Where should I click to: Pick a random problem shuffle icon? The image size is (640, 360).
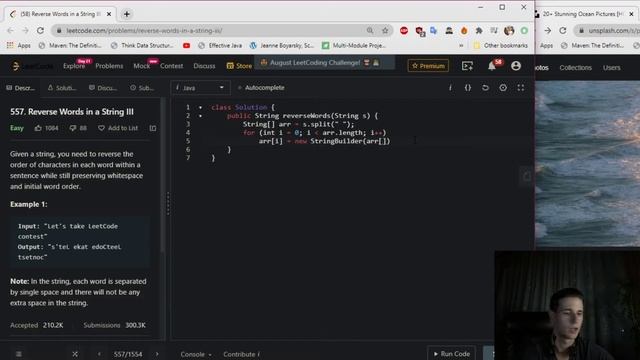[x=75, y=354]
